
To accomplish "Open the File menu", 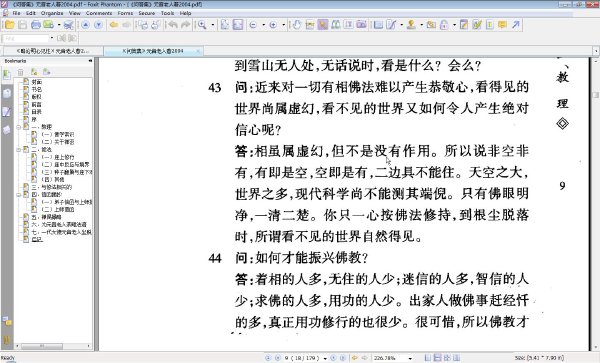I will (x=16, y=13).
